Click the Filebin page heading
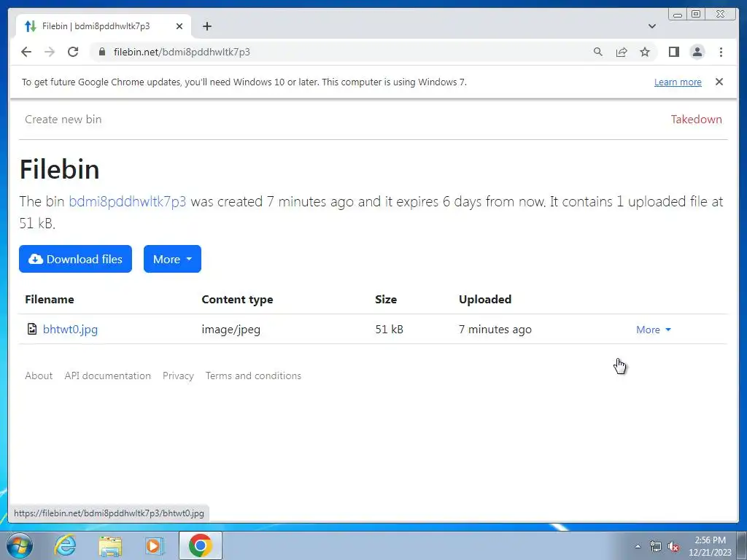Viewport: 747px width, 560px height. click(60, 169)
